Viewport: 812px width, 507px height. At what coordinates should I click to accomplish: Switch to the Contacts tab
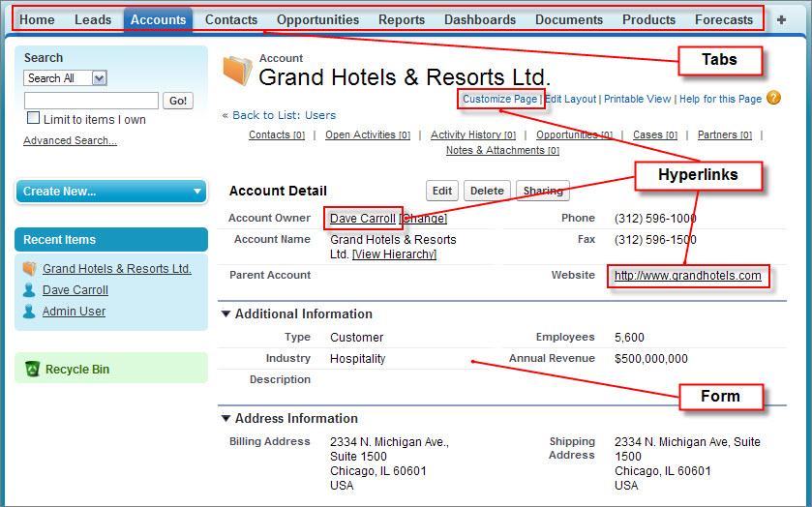[x=231, y=19]
